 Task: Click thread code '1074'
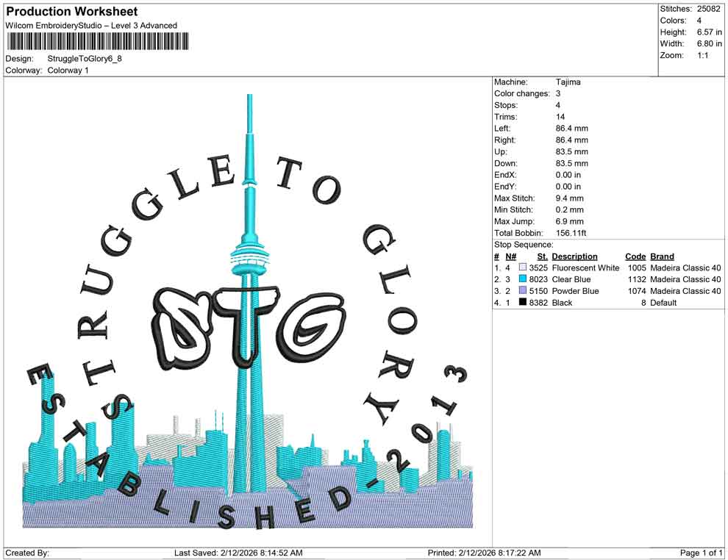[x=637, y=291]
